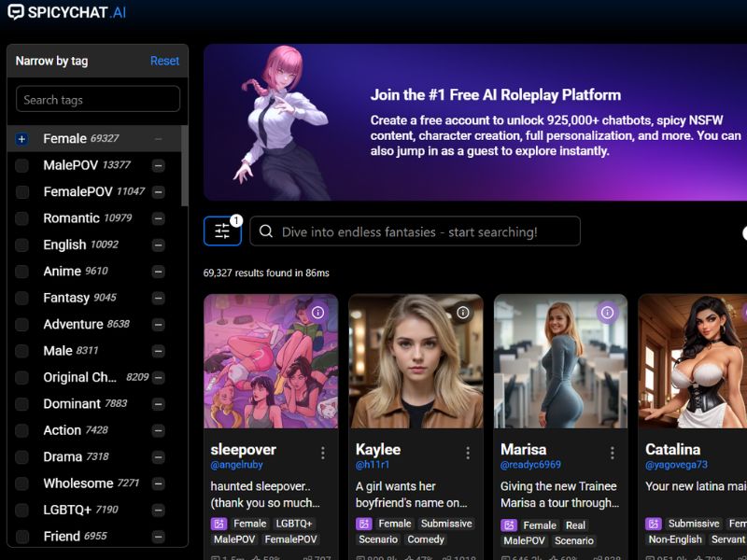Exclude the Dominant tag with minus
747x560 pixels.
click(x=158, y=404)
